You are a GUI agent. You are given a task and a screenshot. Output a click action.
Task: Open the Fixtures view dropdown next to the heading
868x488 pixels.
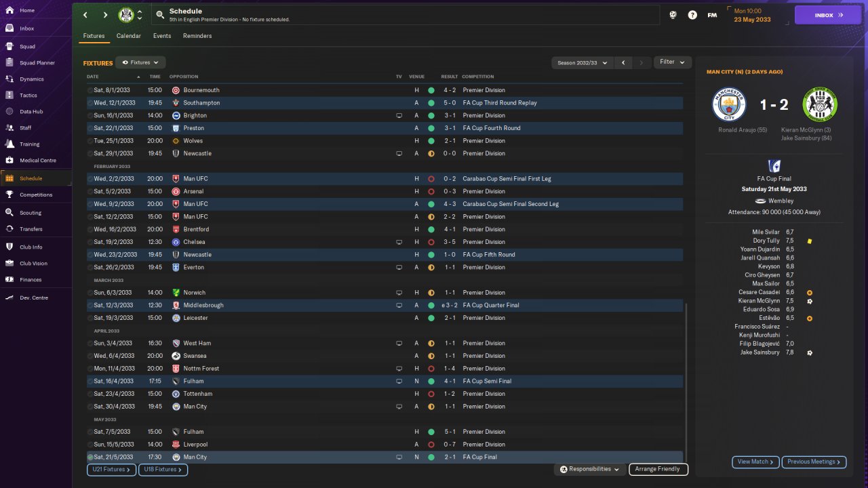tap(140, 62)
